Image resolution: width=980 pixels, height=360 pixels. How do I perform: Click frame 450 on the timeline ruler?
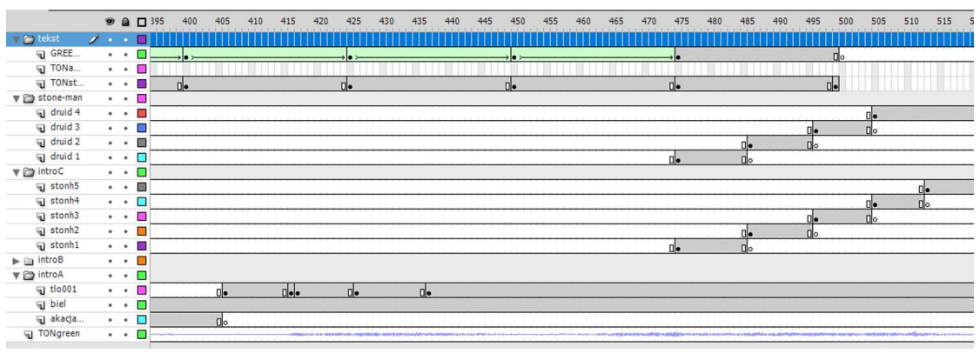[x=518, y=21]
